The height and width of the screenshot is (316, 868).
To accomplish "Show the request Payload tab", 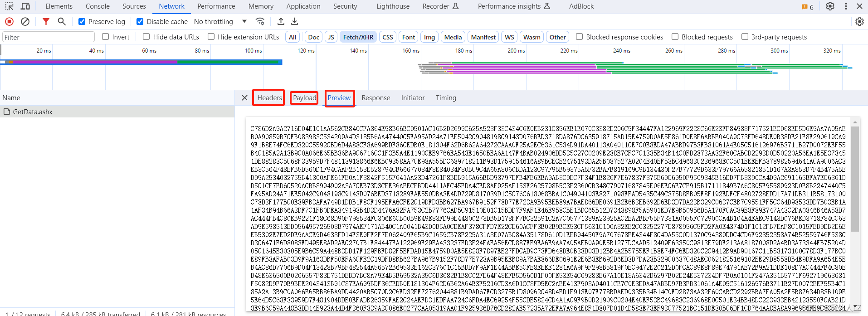I will tap(304, 98).
